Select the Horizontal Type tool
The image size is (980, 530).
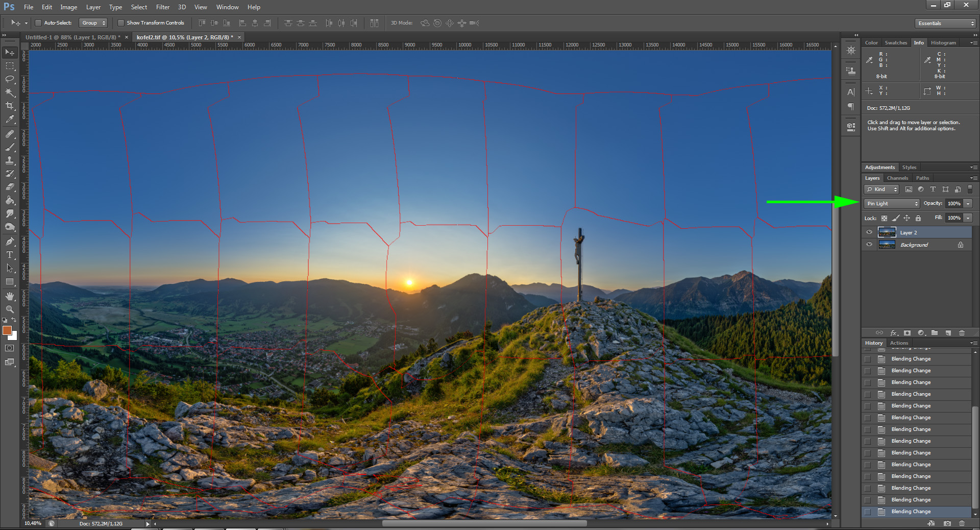tap(10, 255)
